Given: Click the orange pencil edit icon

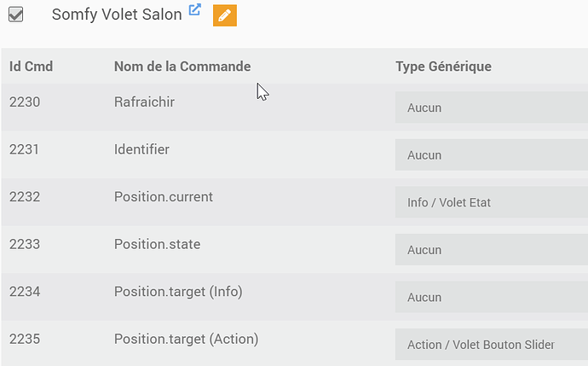Looking at the screenshot, I should [x=224, y=15].
